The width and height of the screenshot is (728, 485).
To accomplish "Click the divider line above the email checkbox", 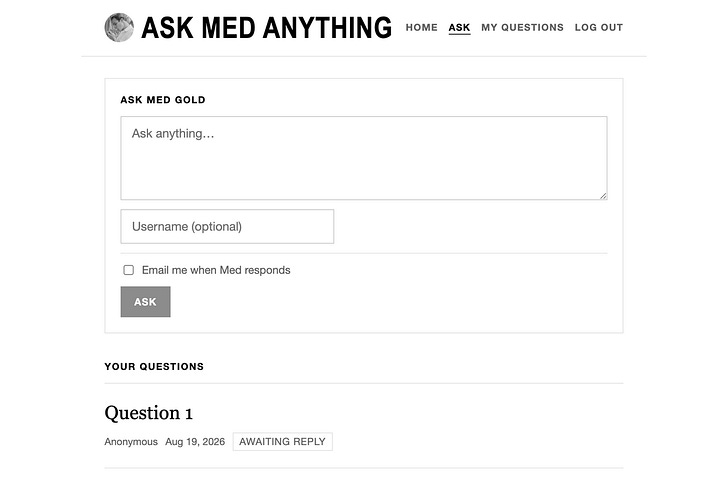I will coord(364,253).
